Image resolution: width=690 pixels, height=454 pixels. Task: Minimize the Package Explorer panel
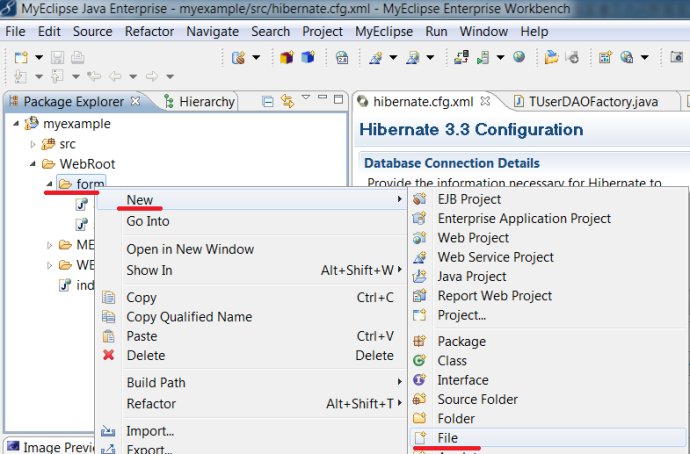tap(323, 97)
